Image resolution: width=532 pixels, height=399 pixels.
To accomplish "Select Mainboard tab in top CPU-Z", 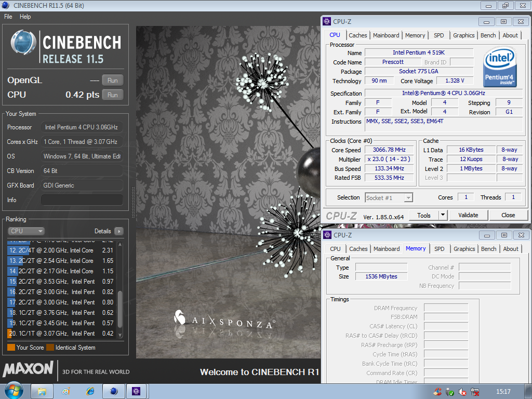I will tap(386, 35).
